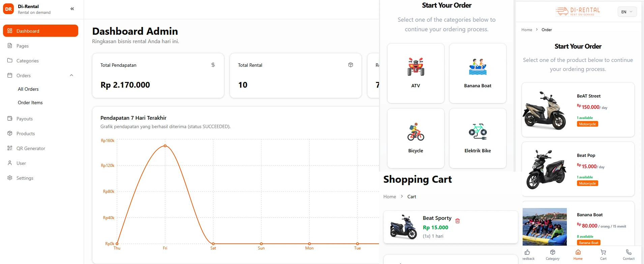Select the Elektrik Bike category
644x264 pixels.
pos(477,138)
